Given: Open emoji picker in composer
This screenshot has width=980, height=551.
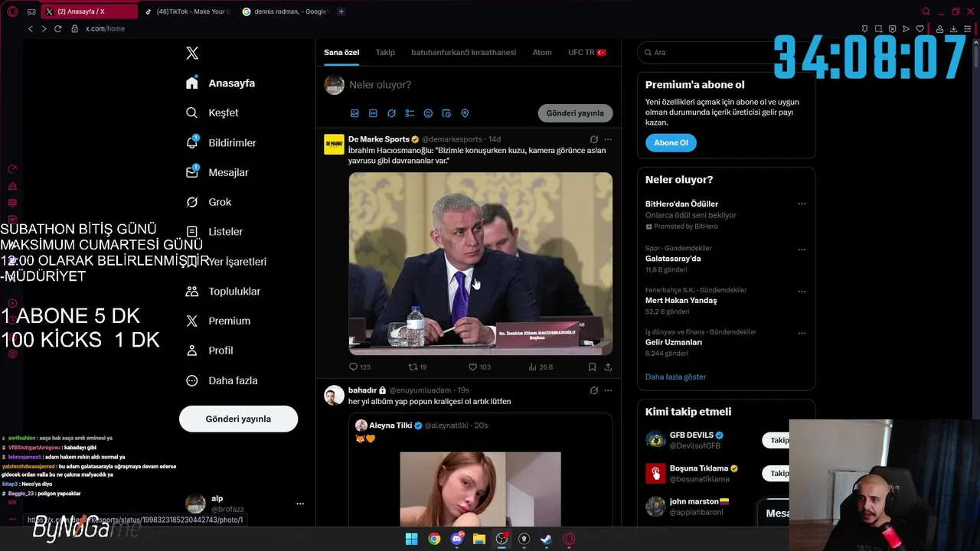Looking at the screenshot, I should (428, 113).
